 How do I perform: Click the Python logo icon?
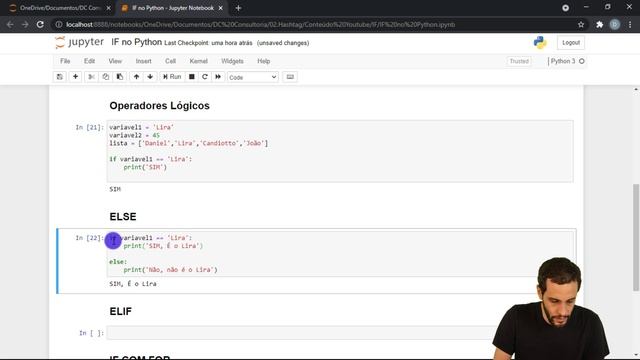(540, 42)
